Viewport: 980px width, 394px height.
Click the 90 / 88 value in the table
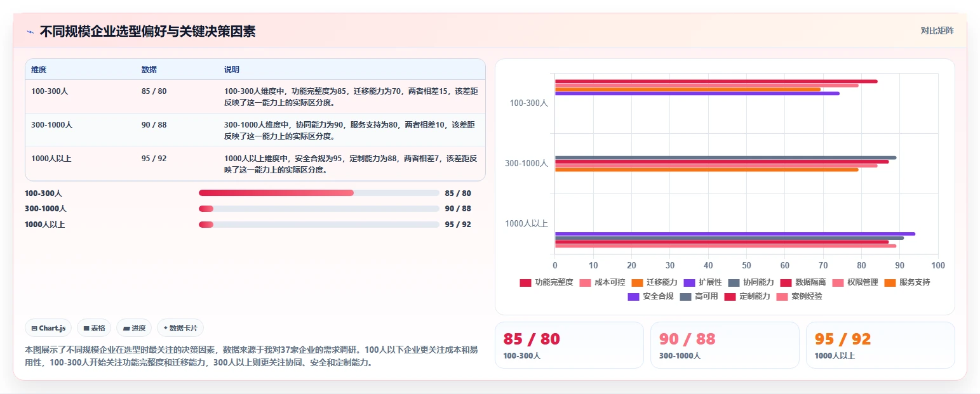(x=154, y=125)
